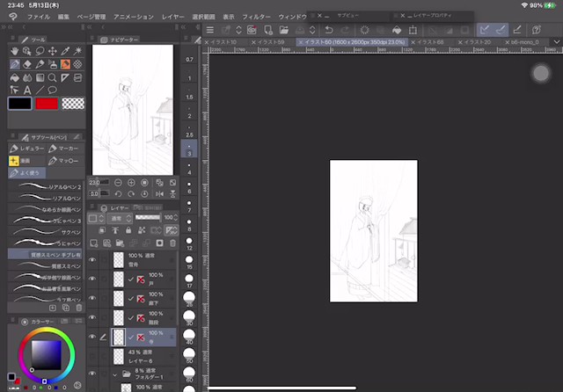Viewport: 563px width, 392px height.
Task: Switch to the イラスト68 tab
Action: click(430, 42)
